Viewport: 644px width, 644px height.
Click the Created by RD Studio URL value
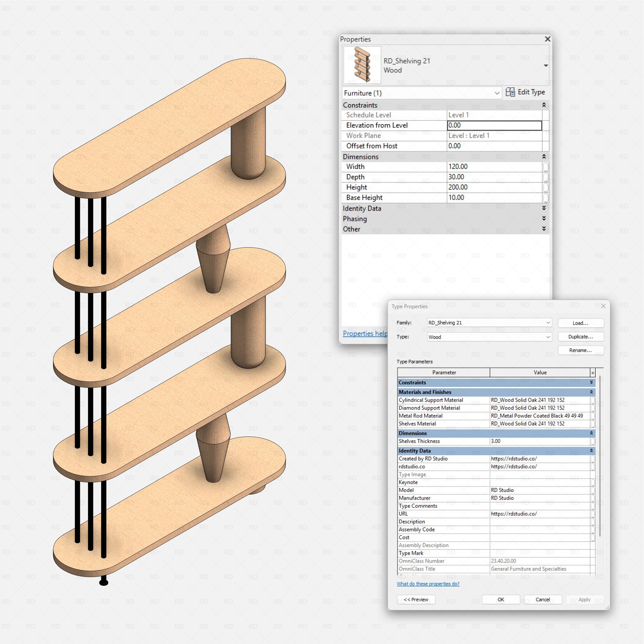point(540,459)
